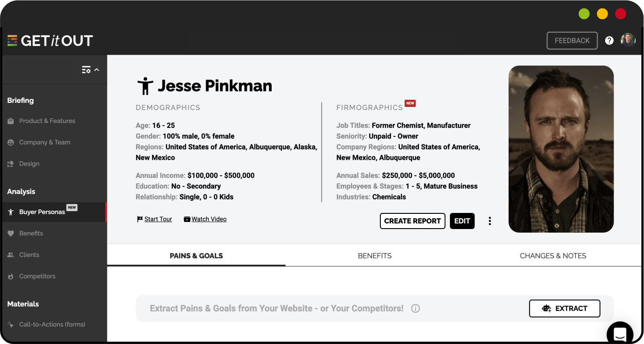Image resolution: width=644 pixels, height=344 pixels.
Task: Open the chat bubble in bottom corner
Action: coord(620,335)
